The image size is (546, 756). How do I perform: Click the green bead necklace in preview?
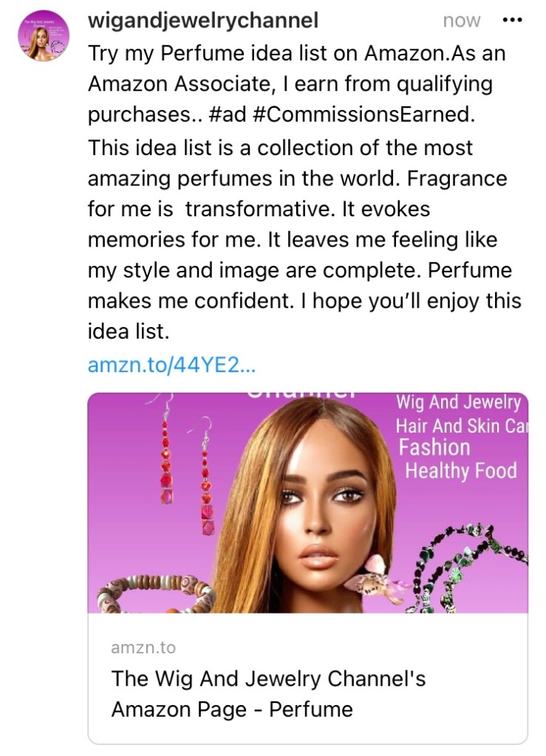tap(473, 561)
